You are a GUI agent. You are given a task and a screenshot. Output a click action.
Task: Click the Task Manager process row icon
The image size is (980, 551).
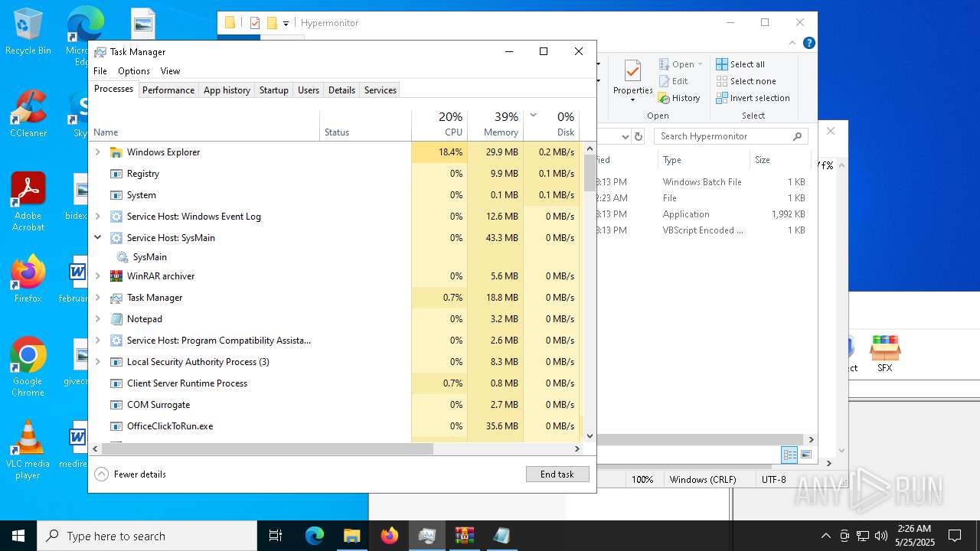116,298
